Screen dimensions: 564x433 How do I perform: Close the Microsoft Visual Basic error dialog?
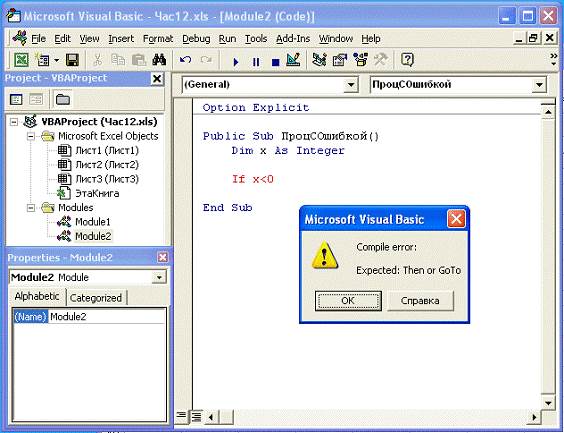pyautogui.click(x=456, y=219)
